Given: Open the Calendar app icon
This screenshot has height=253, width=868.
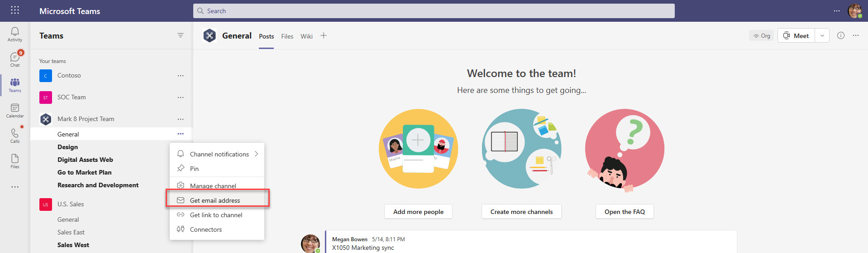Looking at the screenshot, I should (15, 110).
